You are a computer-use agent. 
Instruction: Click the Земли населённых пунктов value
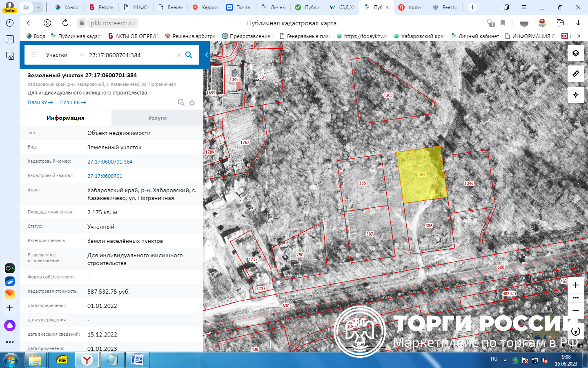click(125, 241)
